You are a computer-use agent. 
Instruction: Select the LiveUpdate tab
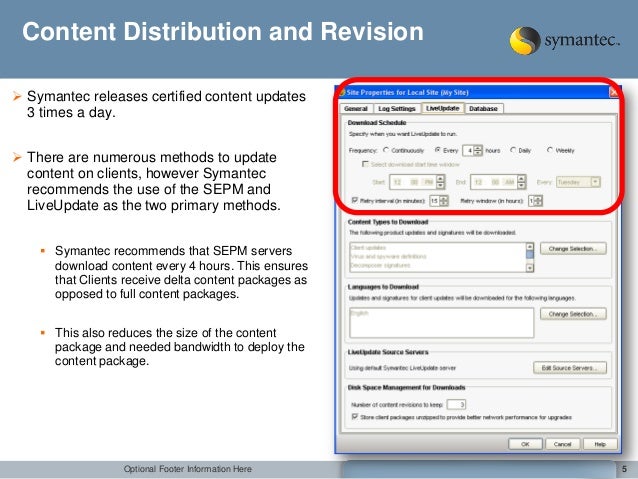pos(443,108)
